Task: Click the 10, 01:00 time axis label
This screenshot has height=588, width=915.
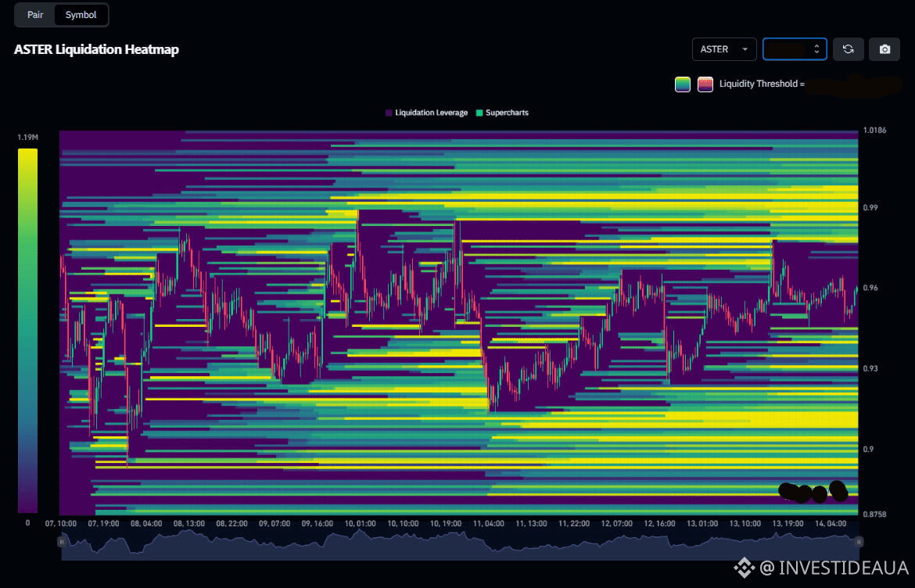Action: (x=361, y=523)
